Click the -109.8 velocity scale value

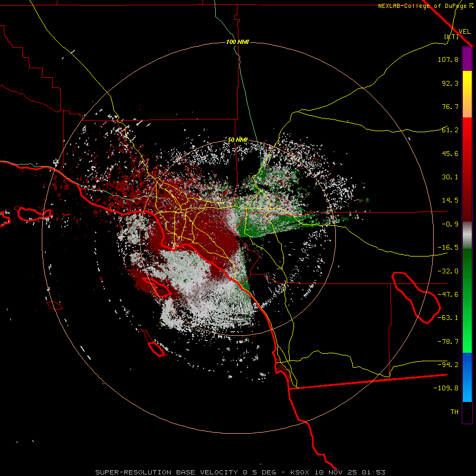[x=446, y=388]
